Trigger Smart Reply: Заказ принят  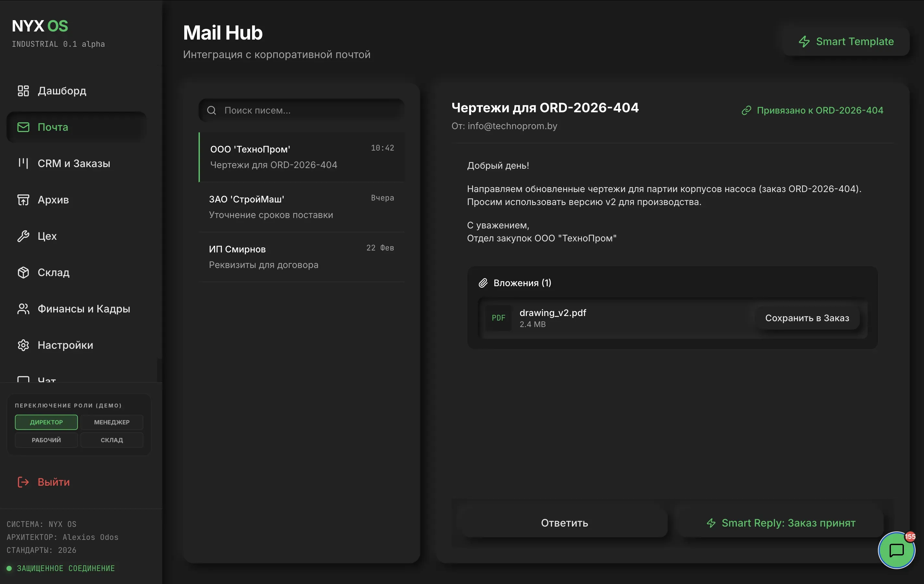[781, 523]
